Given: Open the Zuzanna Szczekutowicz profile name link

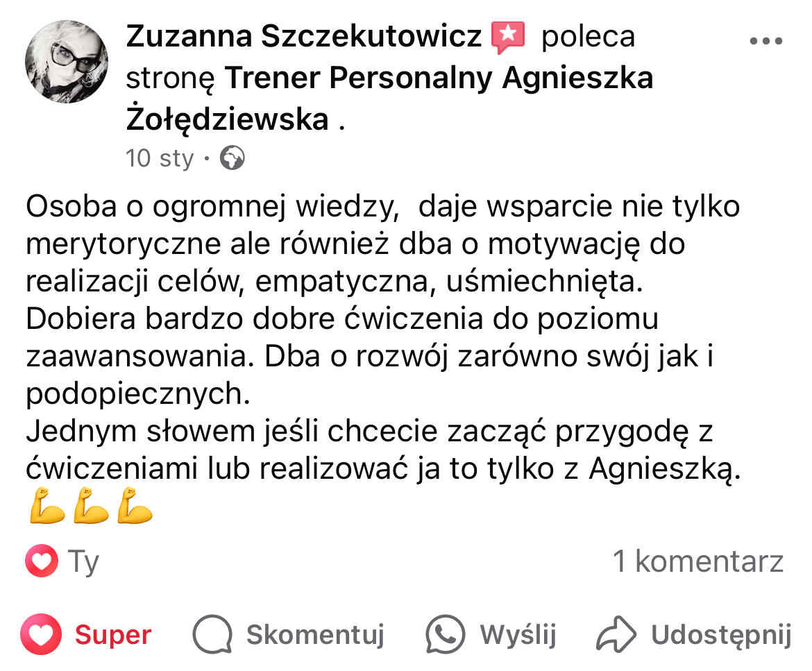Looking at the screenshot, I should [x=303, y=37].
